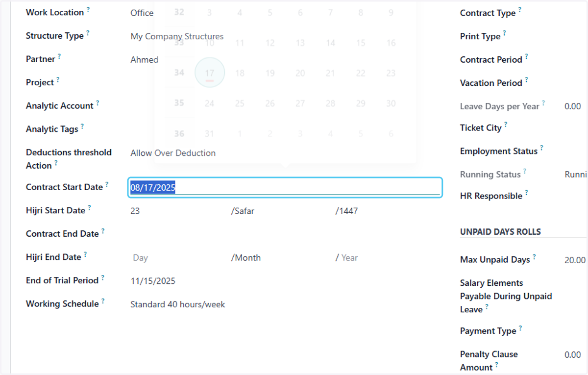This screenshot has height=375, width=588.
Task: Click Hijri End Date help mark
Action: point(85,254)
